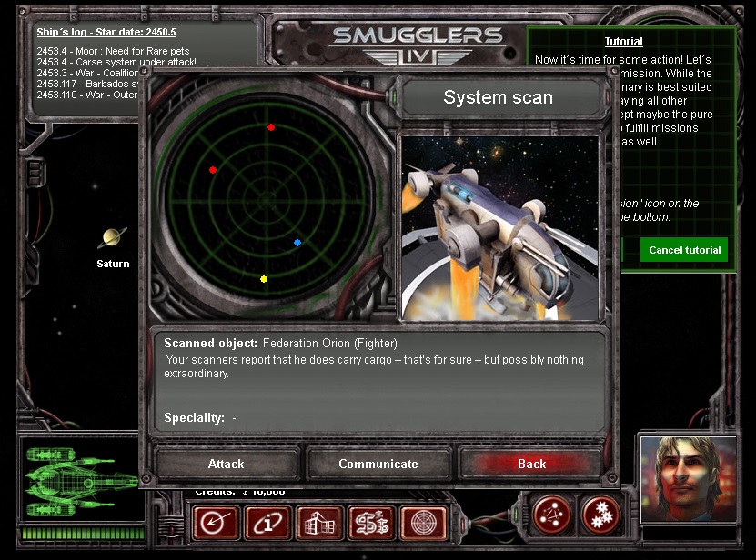Select the blue radar contact

point(297,243)
